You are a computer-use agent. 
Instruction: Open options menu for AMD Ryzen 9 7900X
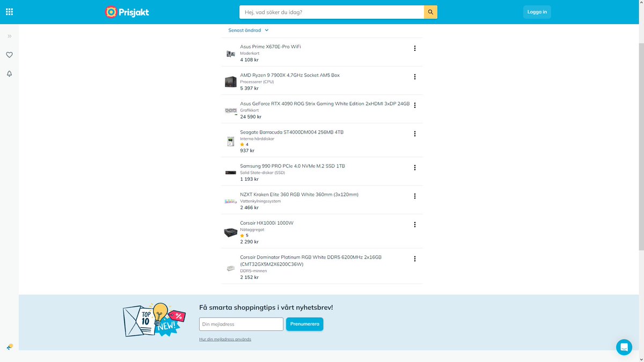[415, 77]
